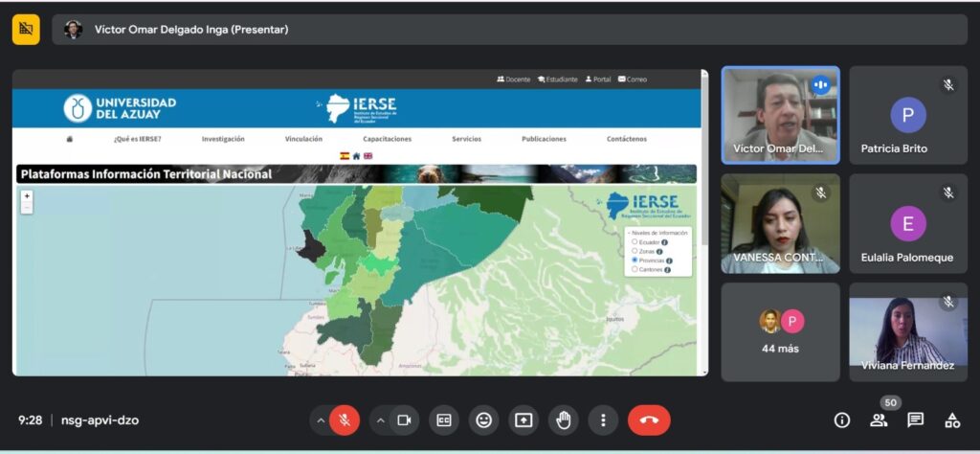The height and width of the screenshot is (454, 980).
Task: Click the muted mic icon on Vanessa's tile
Action: (x=820, y=193)
